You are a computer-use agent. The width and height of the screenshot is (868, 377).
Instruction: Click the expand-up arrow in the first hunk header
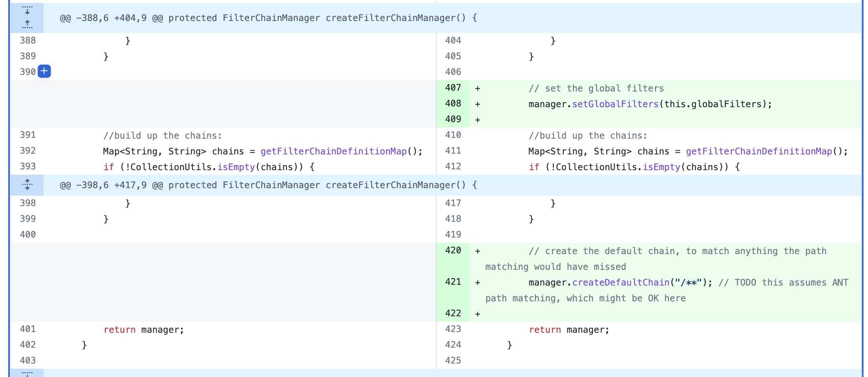(x=27, y=24)
